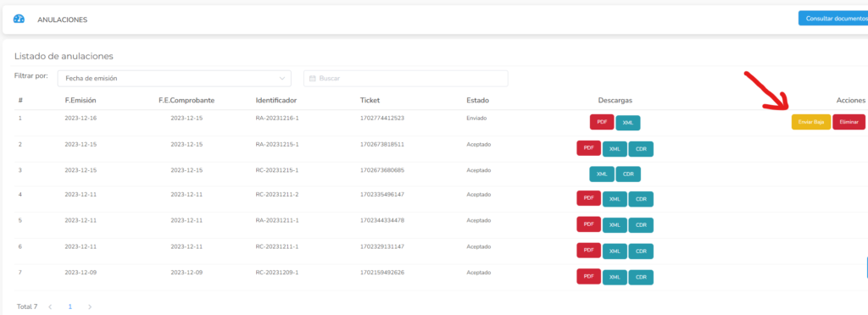Click the calendar icon in Buscar field

(x=312, y=79)
